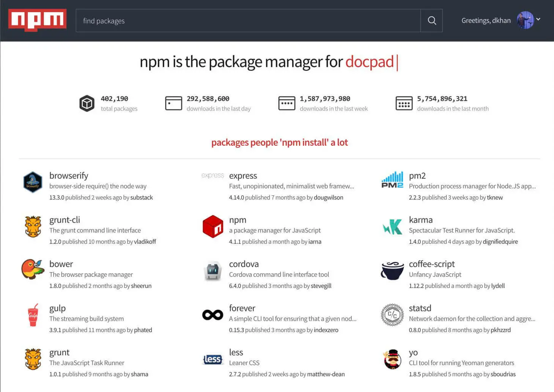Select the browserify package icon
554x392 pixels.
[33, 183]
